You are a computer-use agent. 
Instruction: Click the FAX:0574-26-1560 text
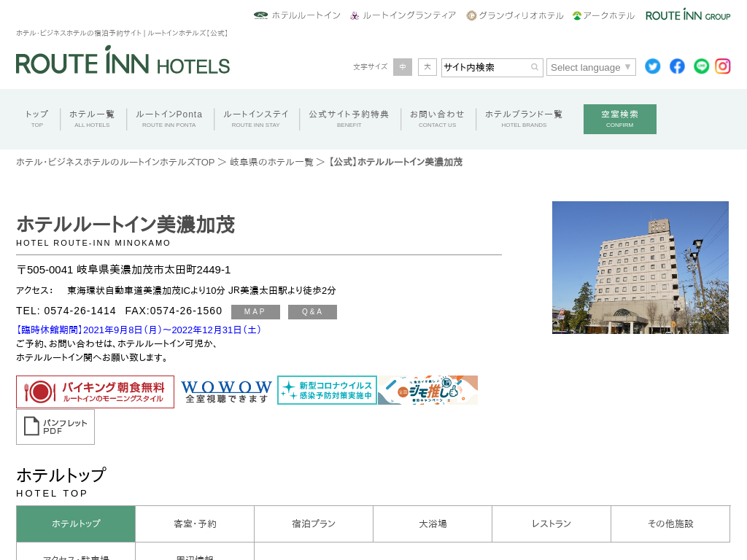pyautogui.click(x=174, y=311)
